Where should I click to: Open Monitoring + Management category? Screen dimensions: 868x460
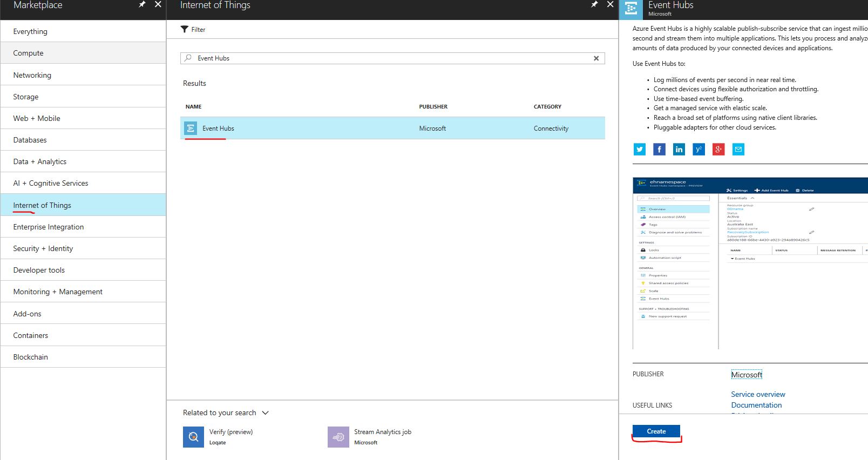pos(83,292)
